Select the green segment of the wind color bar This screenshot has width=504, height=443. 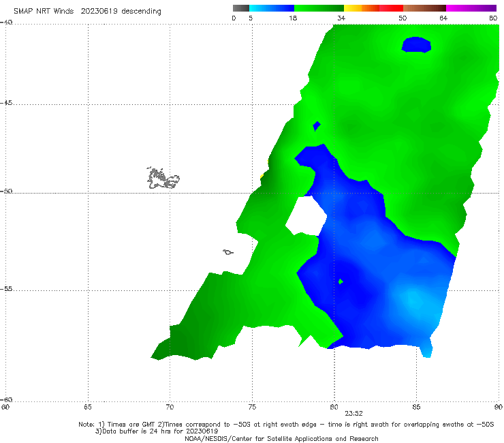[319, 8]
